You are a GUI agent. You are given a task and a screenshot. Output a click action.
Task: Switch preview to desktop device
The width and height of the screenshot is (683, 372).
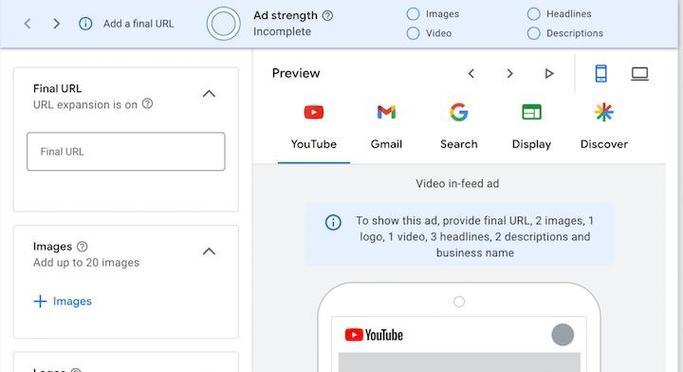pos(640,74)
